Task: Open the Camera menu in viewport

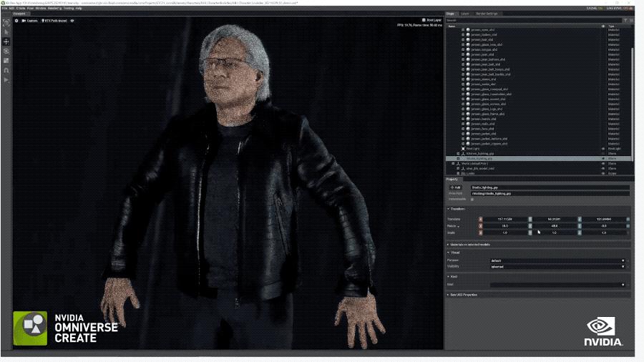Action: [x=29, y=21]
